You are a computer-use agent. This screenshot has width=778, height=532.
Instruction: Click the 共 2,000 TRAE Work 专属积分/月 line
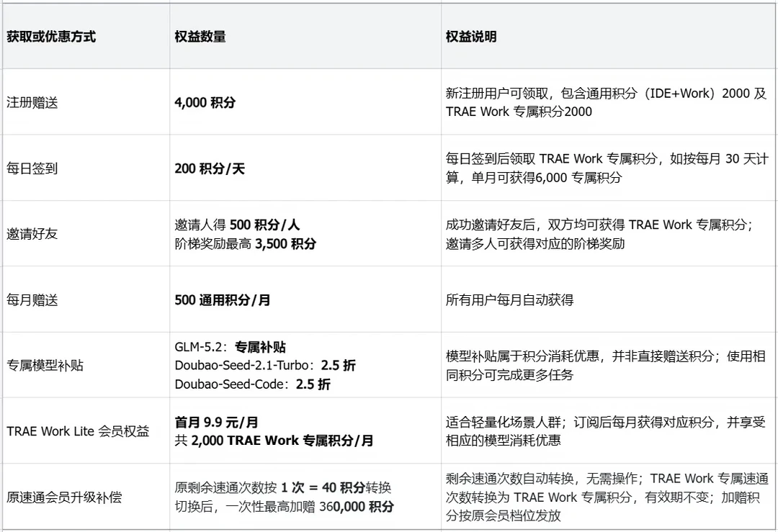[x=274, y=441]
